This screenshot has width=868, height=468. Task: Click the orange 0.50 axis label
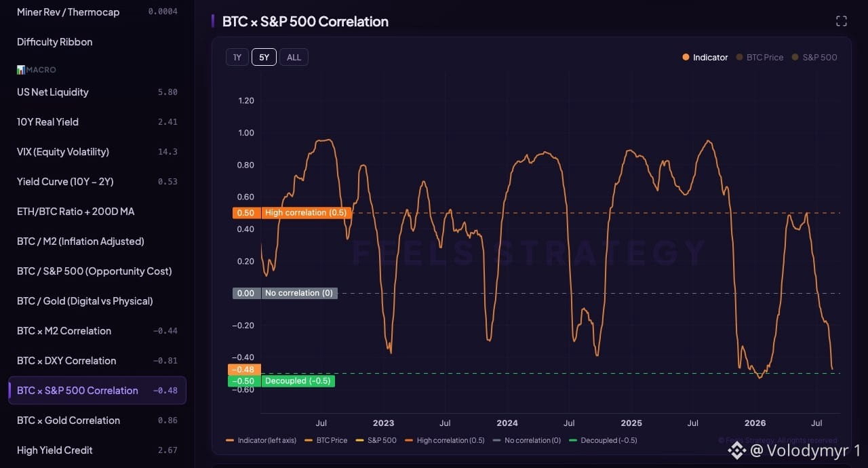click(246, 213)
